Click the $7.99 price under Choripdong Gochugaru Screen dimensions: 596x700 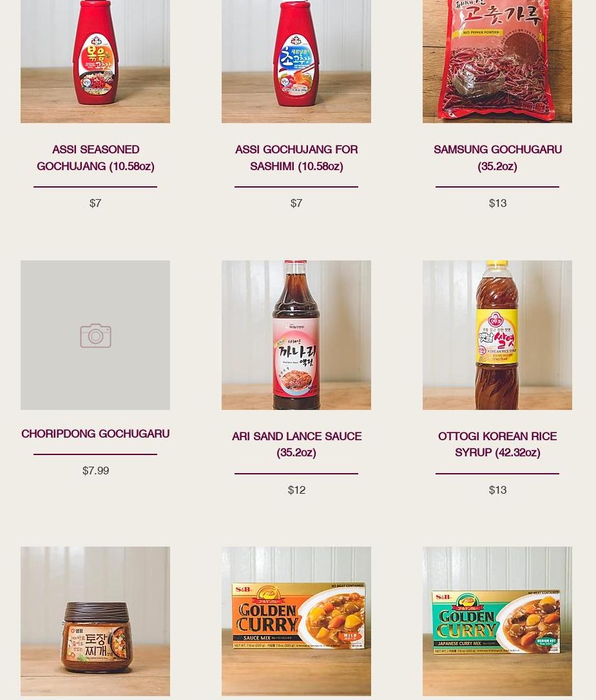tap(95, 471)
